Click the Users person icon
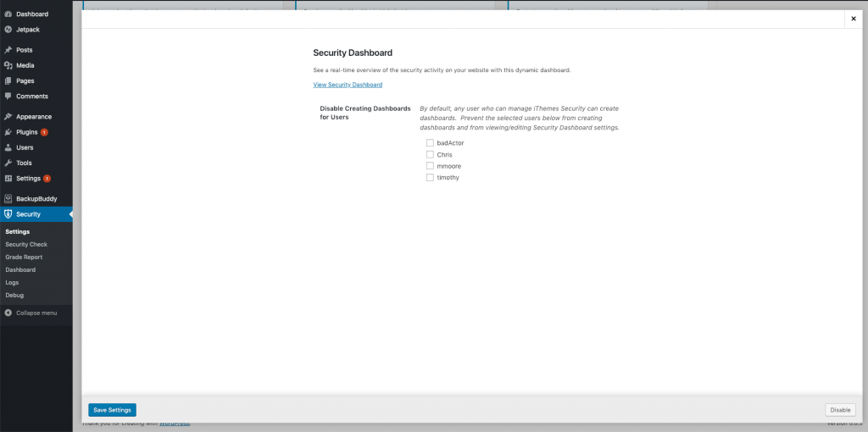Viewport: 868px width, 432px height. 8,147
